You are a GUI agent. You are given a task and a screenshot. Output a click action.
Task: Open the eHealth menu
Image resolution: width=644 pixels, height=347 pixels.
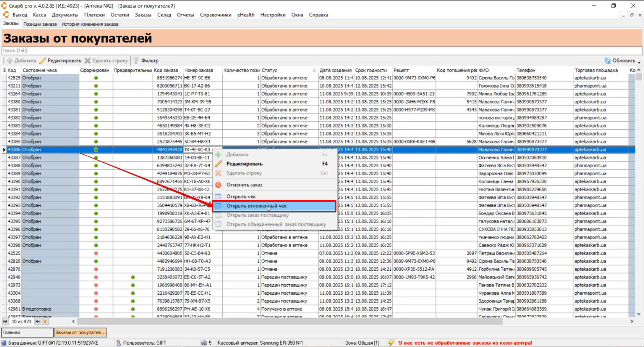point(246,15)
